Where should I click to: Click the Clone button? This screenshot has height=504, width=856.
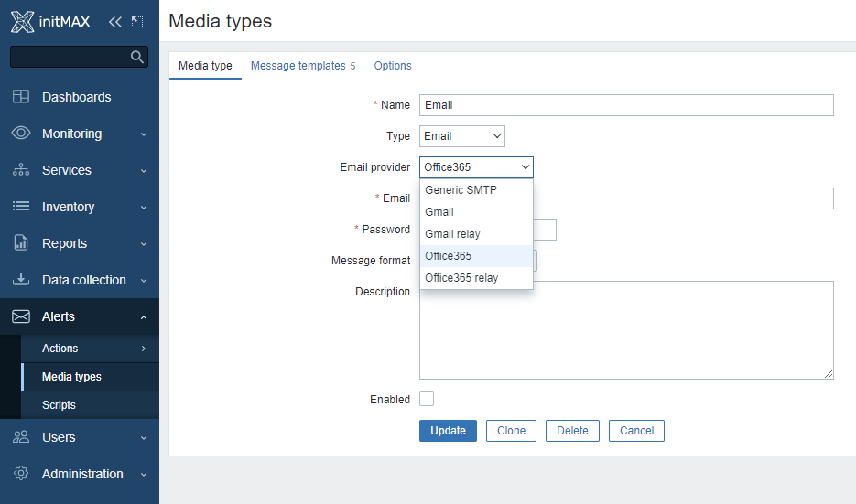(x=511, y=430)
